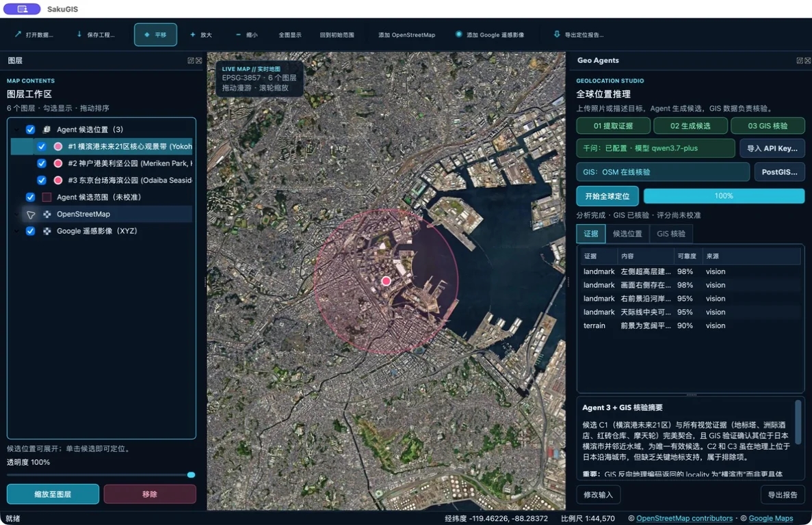Click the raster icon beside OpenStreetMap layer
The height and width of the screenshot is (525, 812).
pos(47,214)
